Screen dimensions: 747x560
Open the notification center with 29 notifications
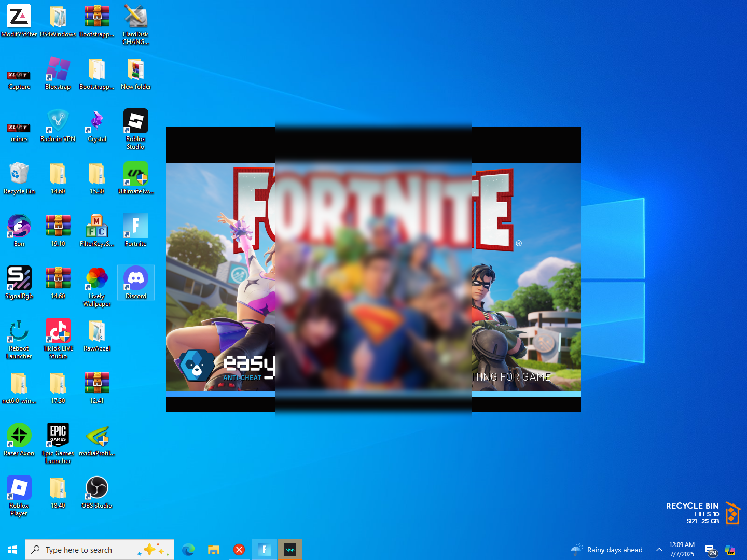point(710,550)
